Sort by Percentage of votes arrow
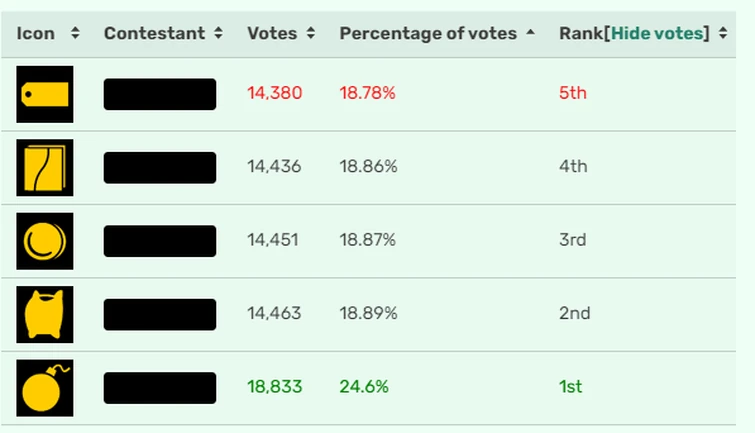This screenshot has height=433, width=755. tap(530, 34)
